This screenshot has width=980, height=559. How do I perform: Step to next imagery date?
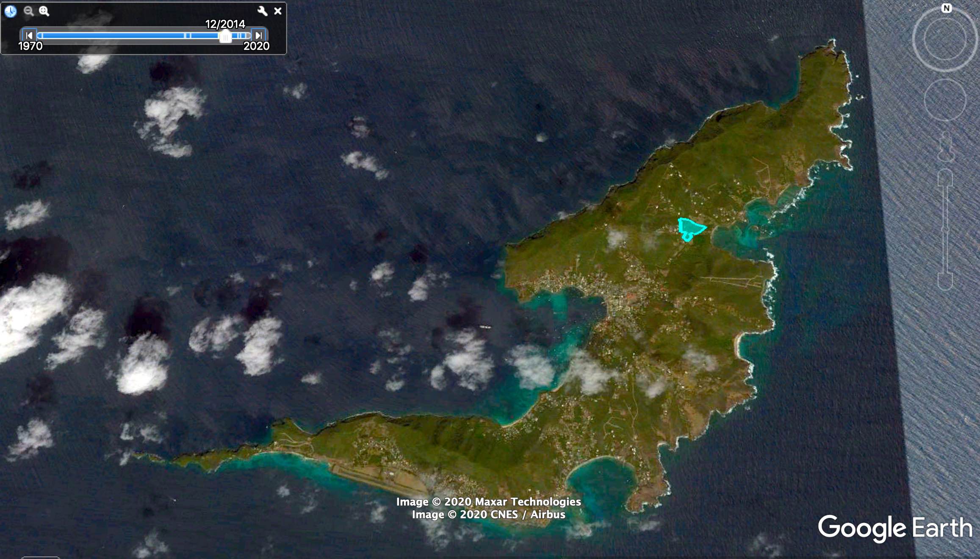point(258,36)
